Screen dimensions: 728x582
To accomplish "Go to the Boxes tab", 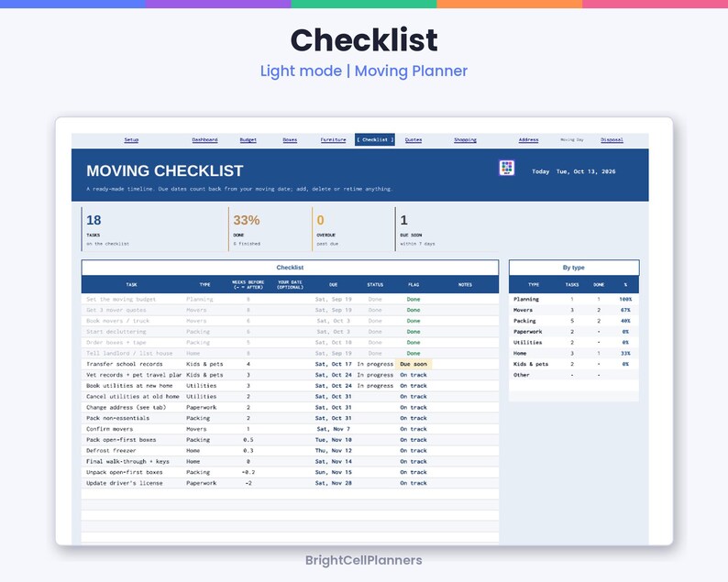I will click(x=290, y=139).
